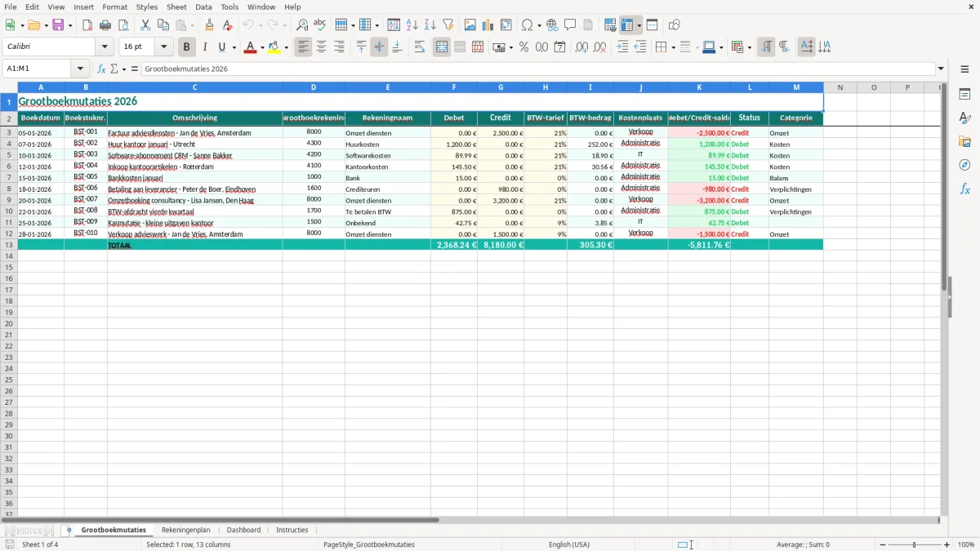The image size is (980, 551).
Task: Open the sidebar Properties deck icon
Action: (x=964, y=95)
